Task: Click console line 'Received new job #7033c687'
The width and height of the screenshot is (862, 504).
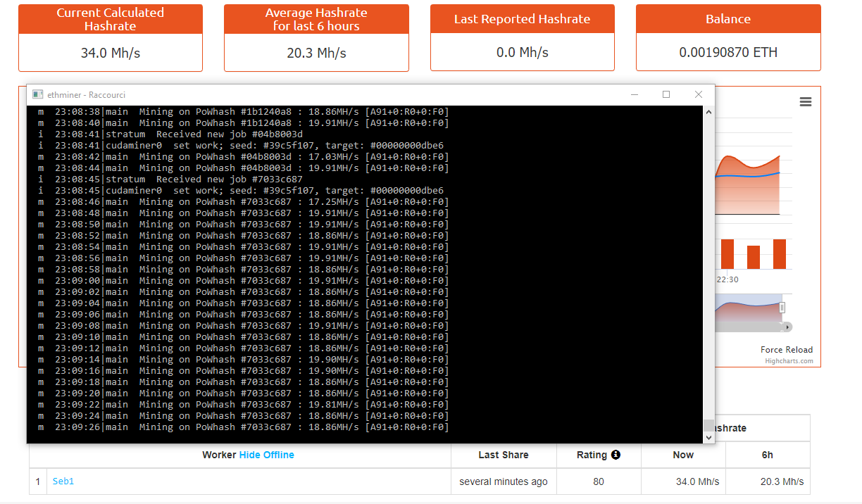Action: [x=170, y=179]
